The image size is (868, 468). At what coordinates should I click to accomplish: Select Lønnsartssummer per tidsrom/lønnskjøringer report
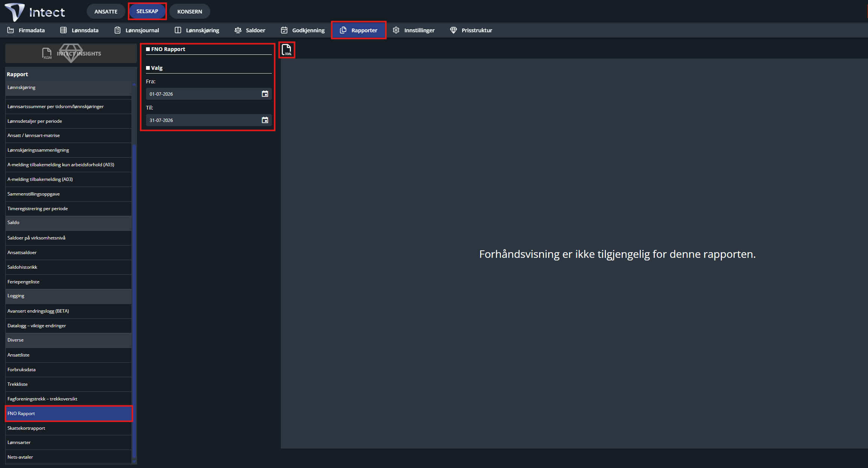coord(68,107)
